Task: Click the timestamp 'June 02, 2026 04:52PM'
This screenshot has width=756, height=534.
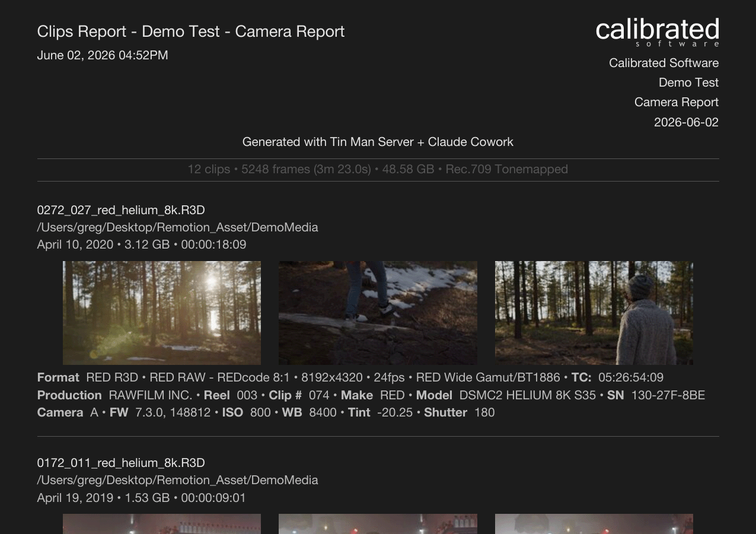Action: (103, 55)
